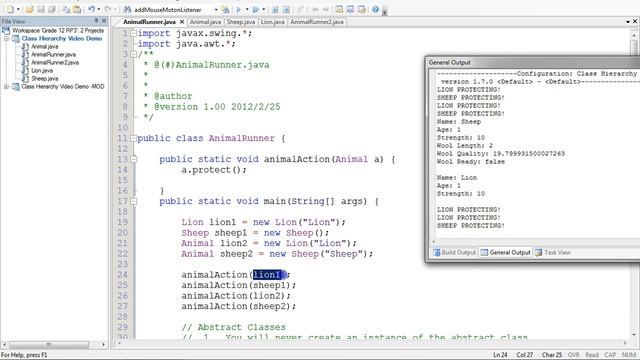Click the Save All toolbar icon
Screen dimensions: 640x360
52,9
